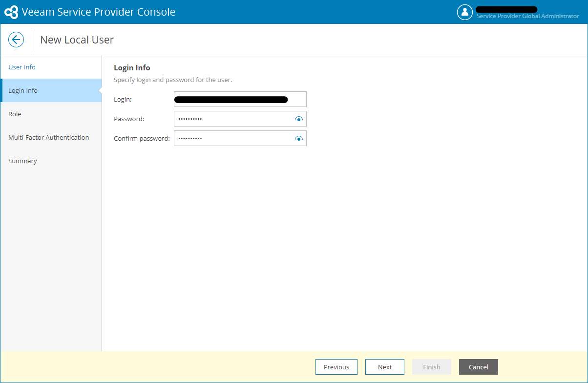Go back using the arrow button

16,40
